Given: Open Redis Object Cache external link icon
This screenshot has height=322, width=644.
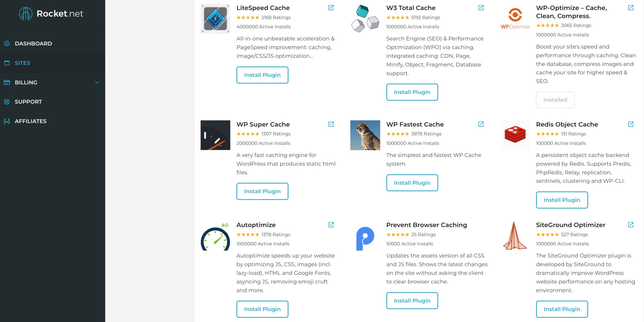Looking at the screenshot, I should tap(631, 124).
